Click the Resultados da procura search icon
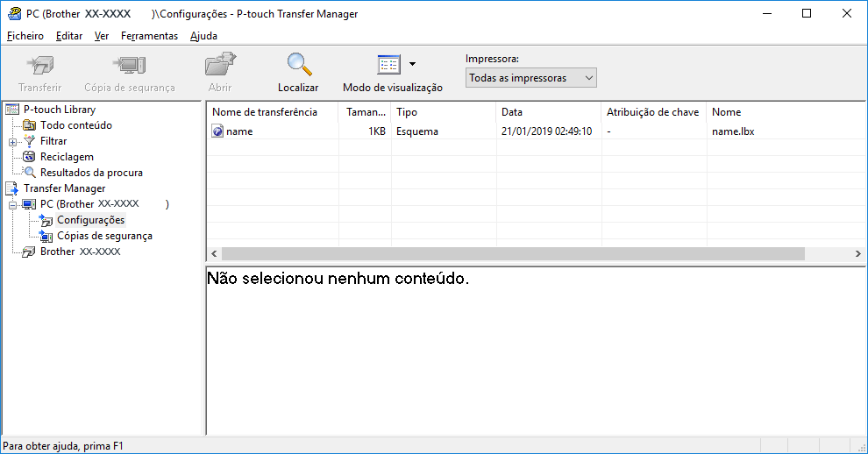This screenshot has width=868, height=454. pyautogui.click(x=29, y=173)
